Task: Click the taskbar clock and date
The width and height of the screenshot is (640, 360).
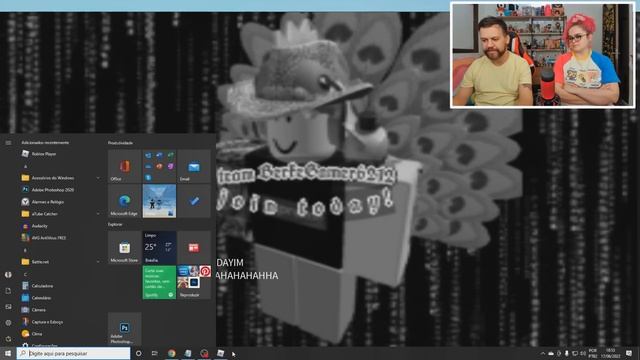Action: click(610, 353)
